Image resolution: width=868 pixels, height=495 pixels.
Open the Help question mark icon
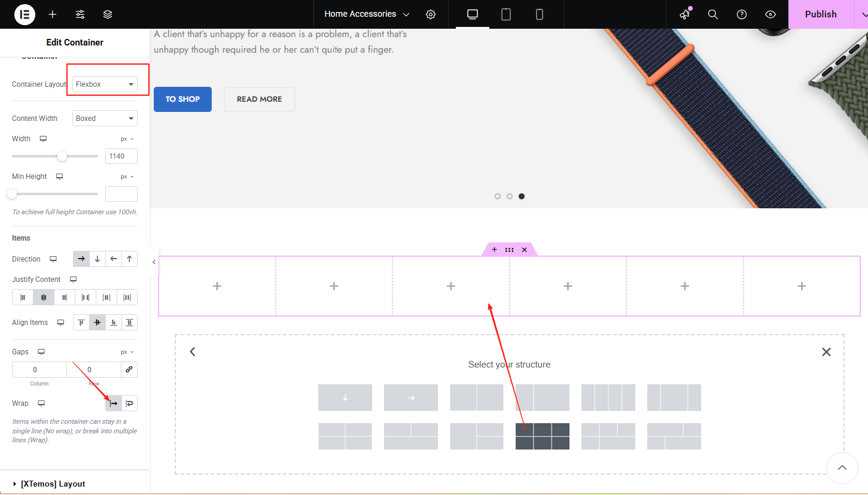[x=742, y=14]
